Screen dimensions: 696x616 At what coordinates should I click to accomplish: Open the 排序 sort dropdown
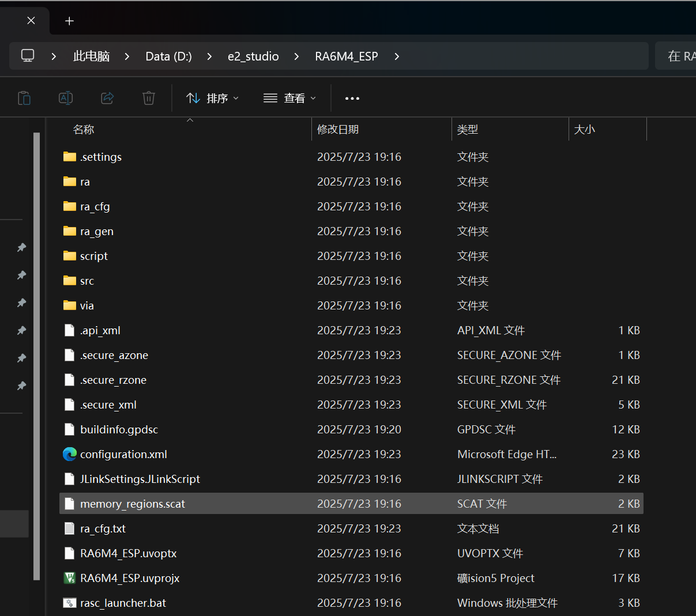(212, 98)
